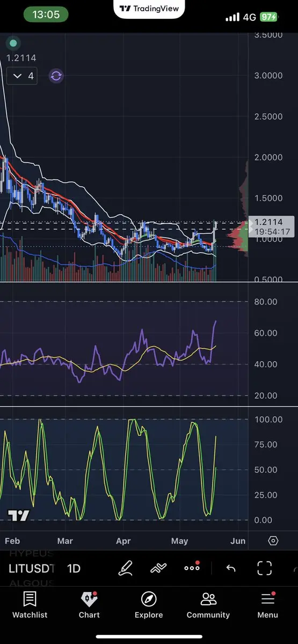
Task: Tap the undo arrow icon
Action: (x=231, y=568)
